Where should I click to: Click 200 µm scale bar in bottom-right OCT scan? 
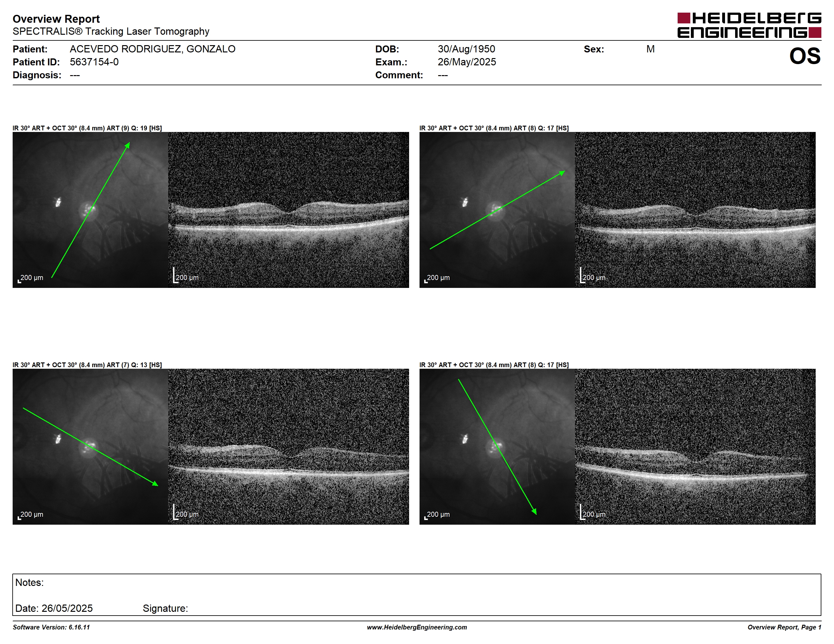click(593, 512)
